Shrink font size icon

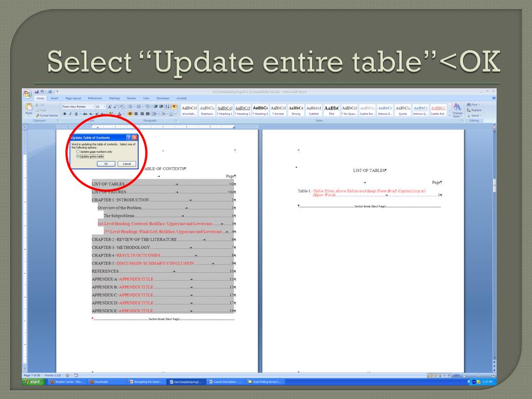[x=115, y=107]
